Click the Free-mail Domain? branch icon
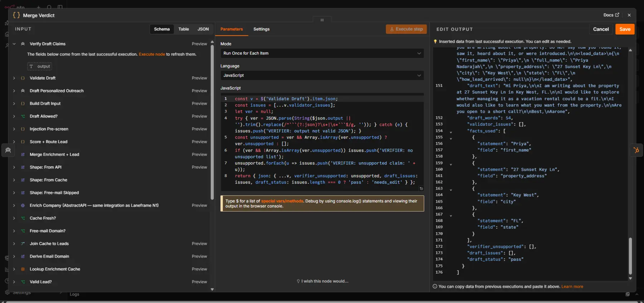 click(23, 231)
